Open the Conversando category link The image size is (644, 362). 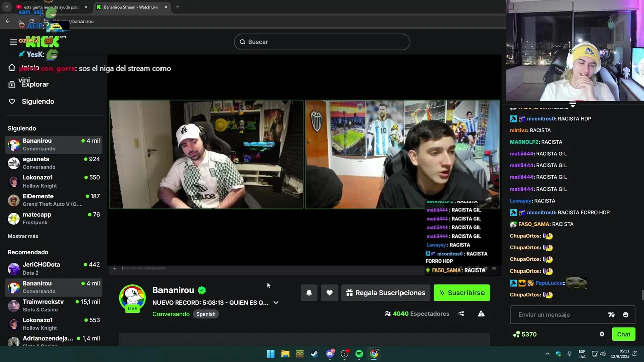(x=171, y=314)
